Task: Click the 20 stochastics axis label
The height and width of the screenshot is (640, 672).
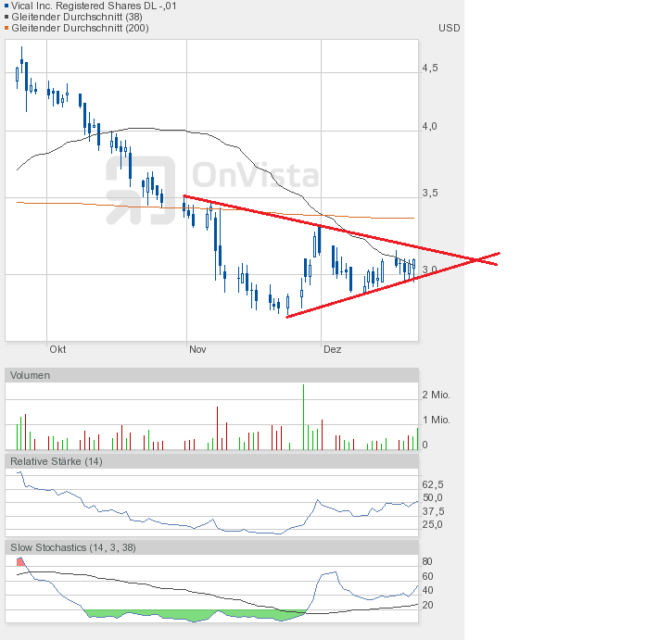Action: pyautogui.click(x=427, y=605)
